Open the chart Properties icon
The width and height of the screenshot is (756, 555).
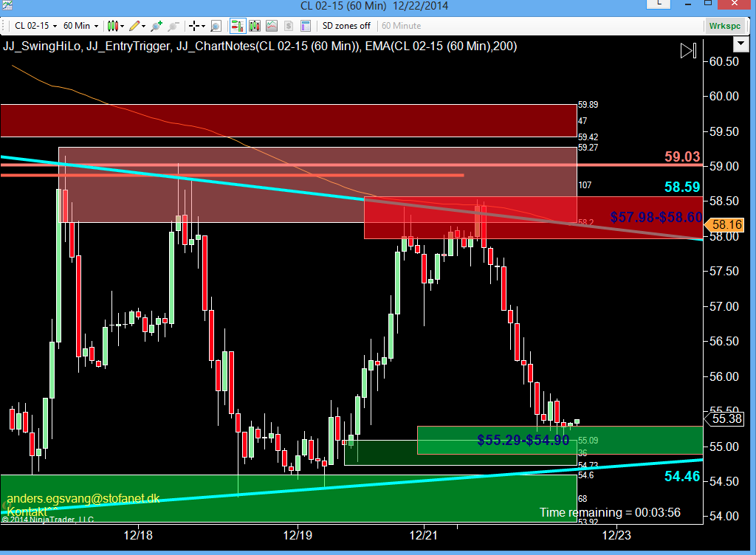click(305, 26)
